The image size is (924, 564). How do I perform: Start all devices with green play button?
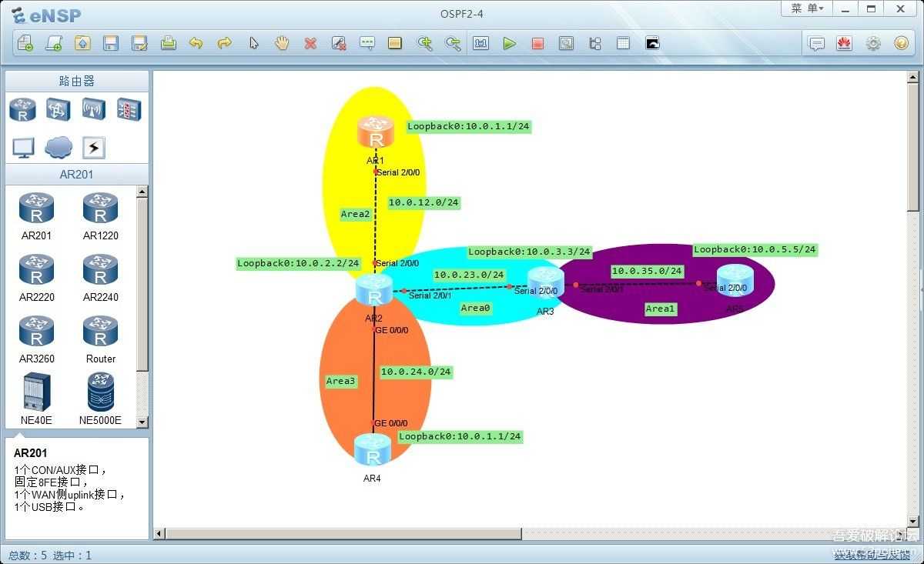(x=509, y=44)
